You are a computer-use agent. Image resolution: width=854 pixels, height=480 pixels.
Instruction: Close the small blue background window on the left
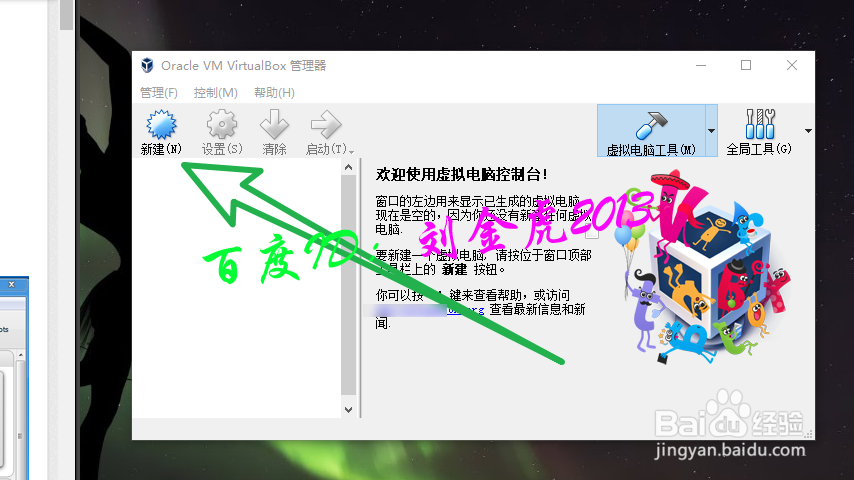point(11,284)
